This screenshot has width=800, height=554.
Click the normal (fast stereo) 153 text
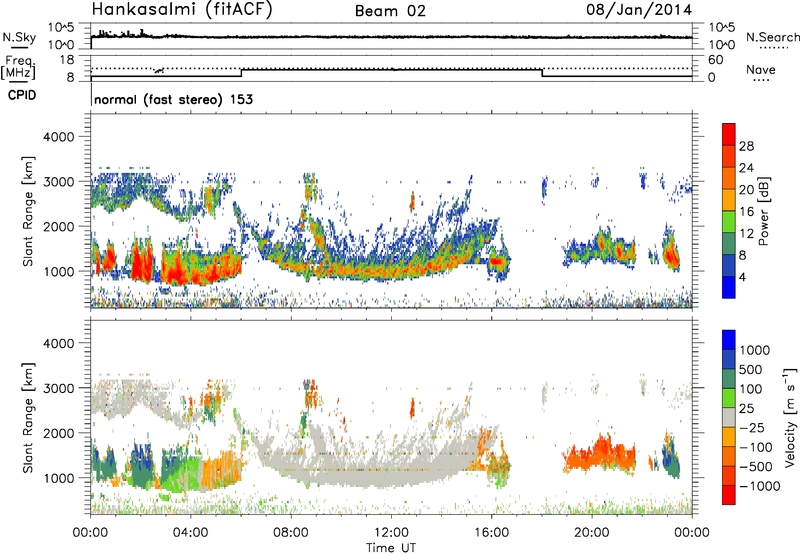coord(173,99)
